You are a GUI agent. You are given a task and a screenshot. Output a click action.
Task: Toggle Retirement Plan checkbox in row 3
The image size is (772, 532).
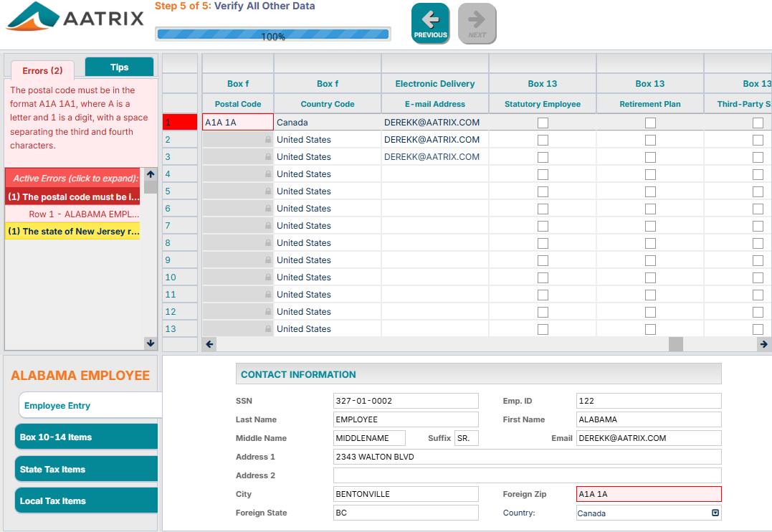[650, 157]
